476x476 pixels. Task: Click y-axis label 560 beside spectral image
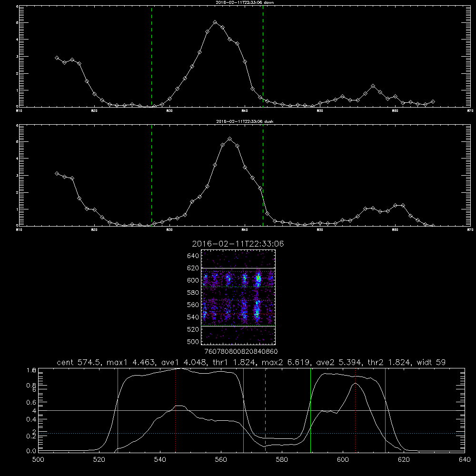point(193,305)
